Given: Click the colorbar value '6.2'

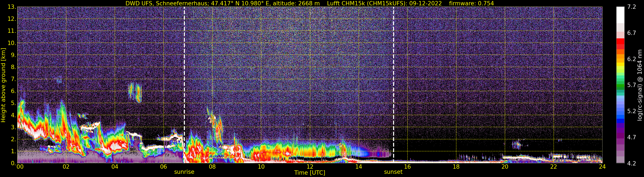Looking at the screenshot, I should point(632,59).
